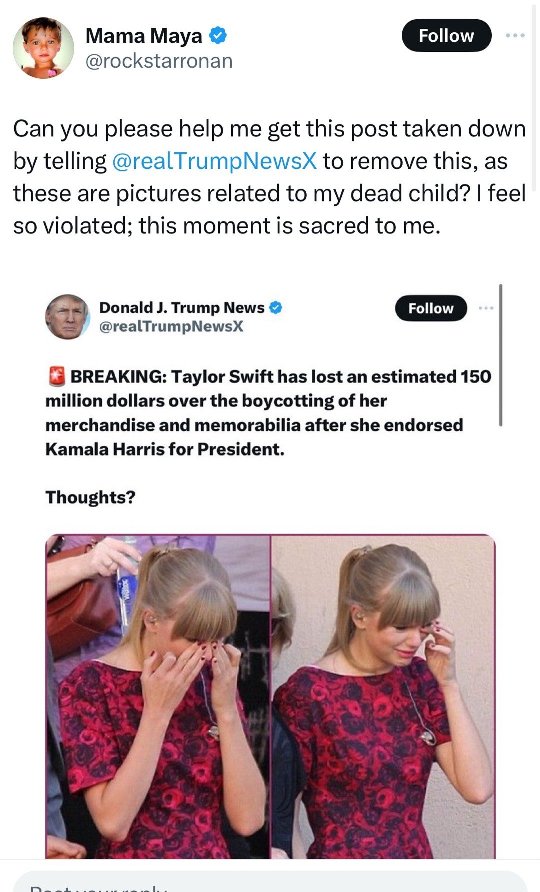Image resolution: width=540 pixels, height=892 pixels.
Task: Click the quoted post's vertical scrollbar
Action: pyautogui.click(x=500, y=355)
